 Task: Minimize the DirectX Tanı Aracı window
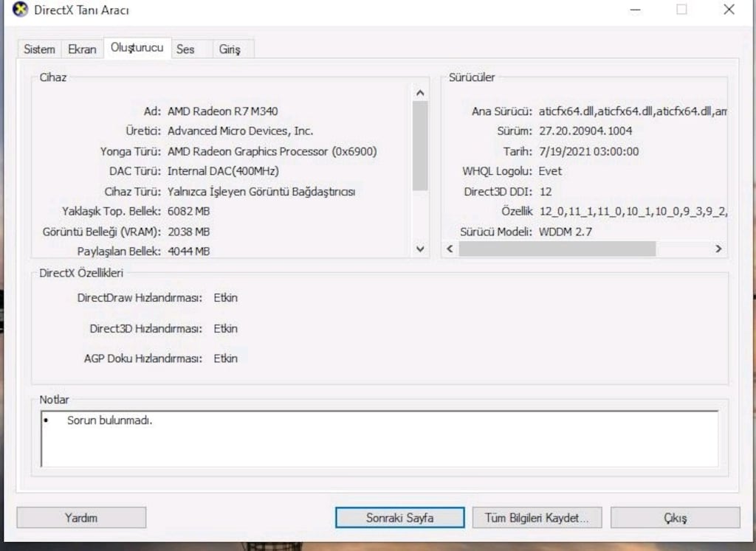636,10
